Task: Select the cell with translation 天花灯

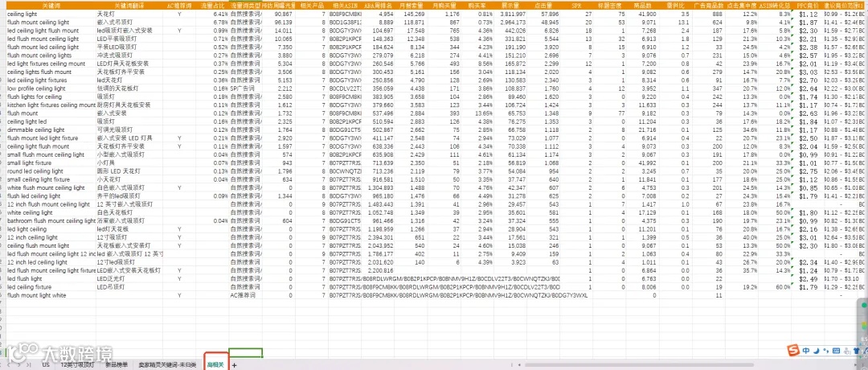Action: [x=130, y=14]
